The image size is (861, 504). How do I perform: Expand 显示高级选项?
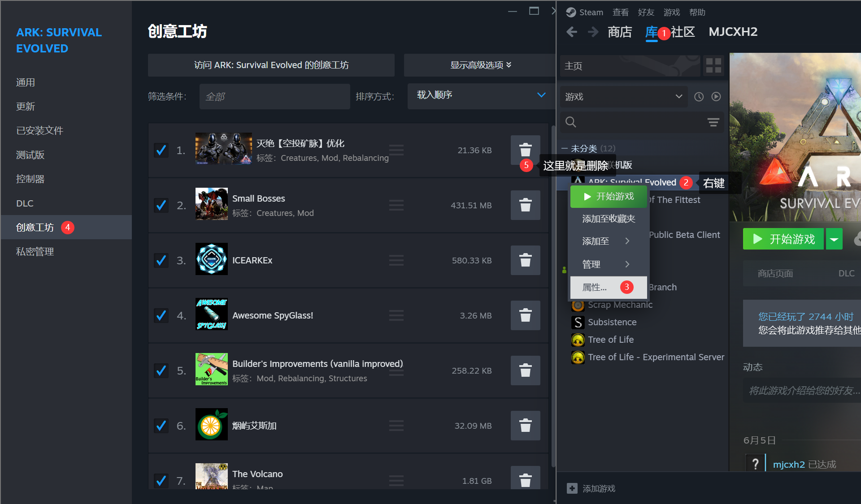(480, 65)
